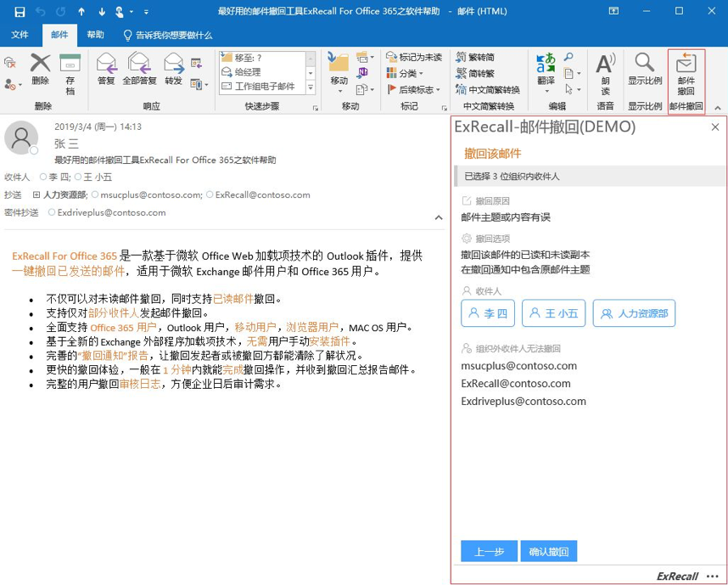Image resolution: width=728 pixels, height=585 pixels.
Task: Click the Ignore conversation icon
Action: pos(9,62)
